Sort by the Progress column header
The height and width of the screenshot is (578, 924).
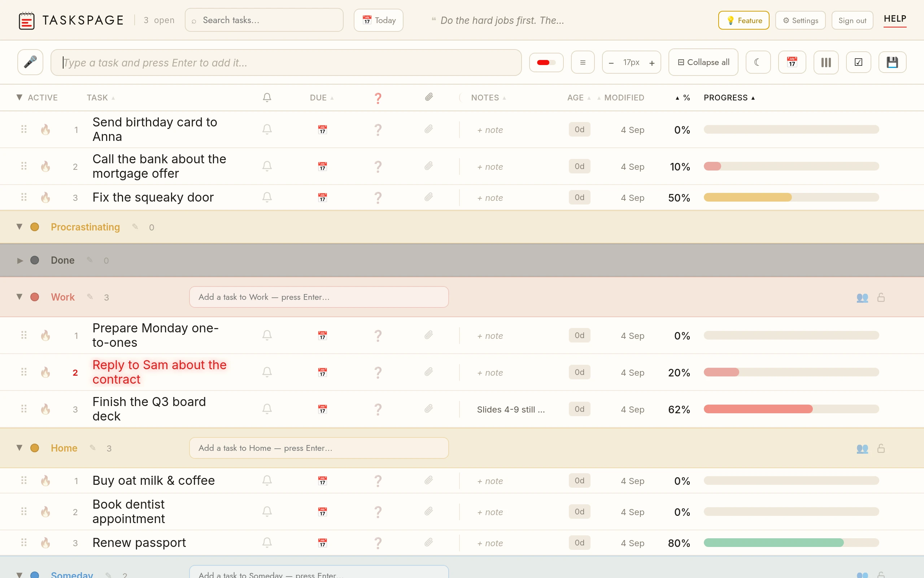pos(729,98)
